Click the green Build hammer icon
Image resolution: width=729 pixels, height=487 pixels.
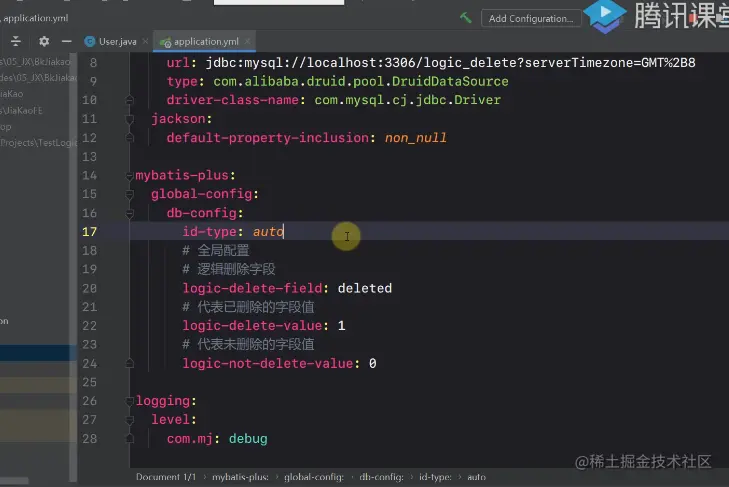click(465, 18)
